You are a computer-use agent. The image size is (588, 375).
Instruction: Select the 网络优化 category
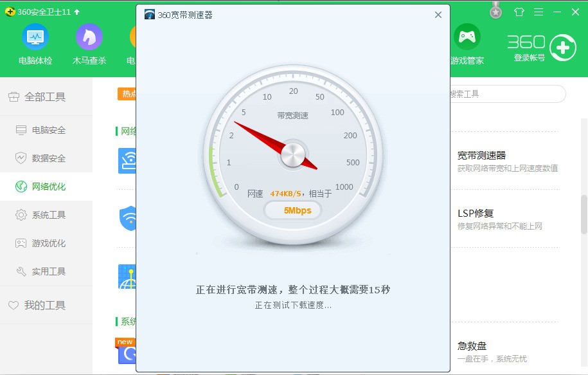[x=46, y=187]
